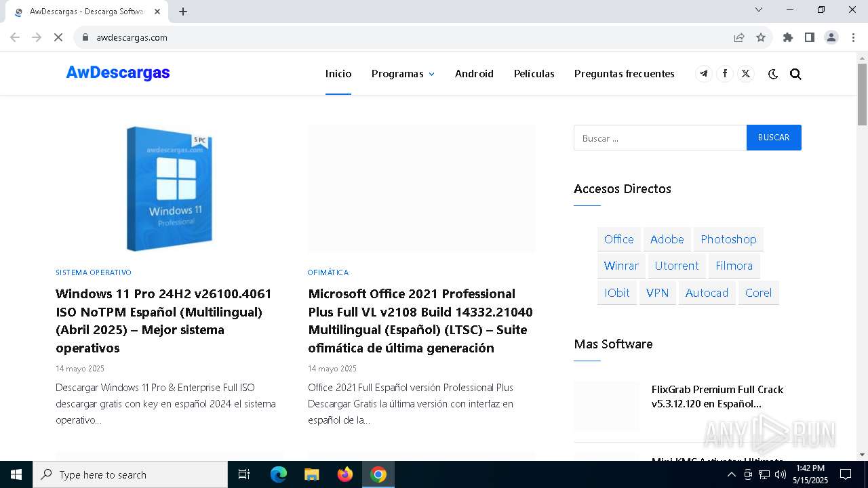
Task: Launch Microsoft Edge from taskbar
Action: click(x=279, y=474)
